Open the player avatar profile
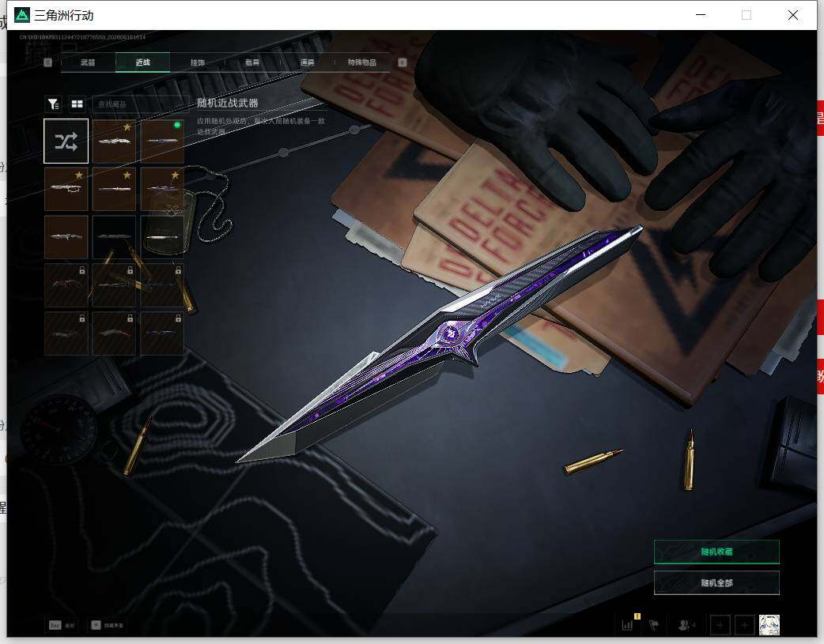 pyautogui.click(x=769, y=625)
